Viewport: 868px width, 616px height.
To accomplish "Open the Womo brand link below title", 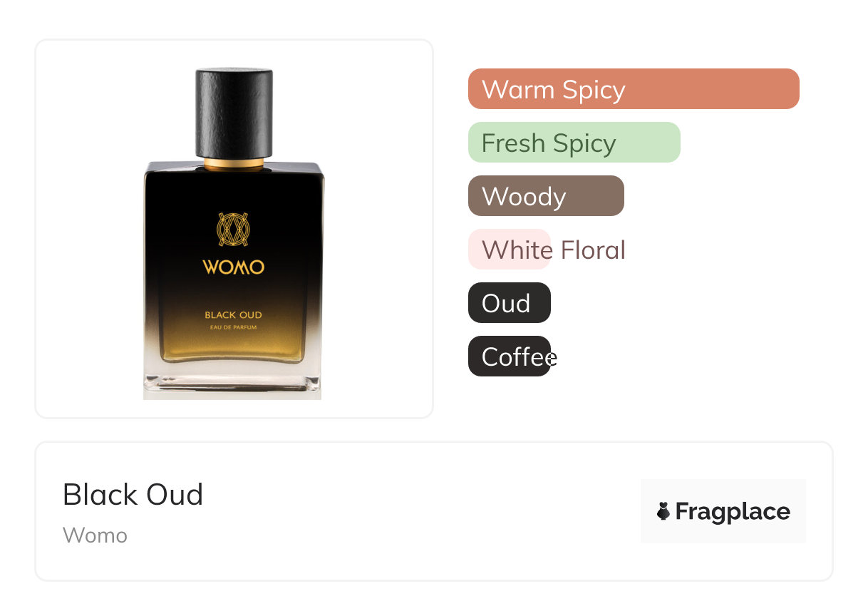I will (95, 535).
